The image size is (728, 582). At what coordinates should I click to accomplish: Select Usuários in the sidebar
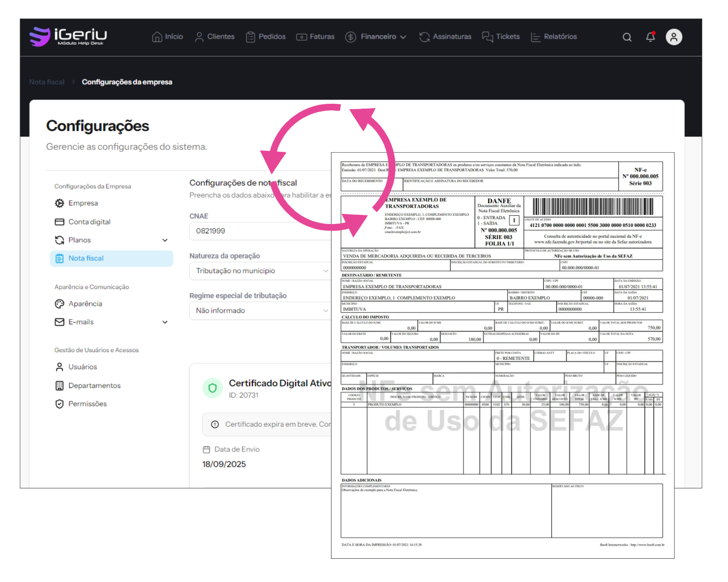coord(83,367)
